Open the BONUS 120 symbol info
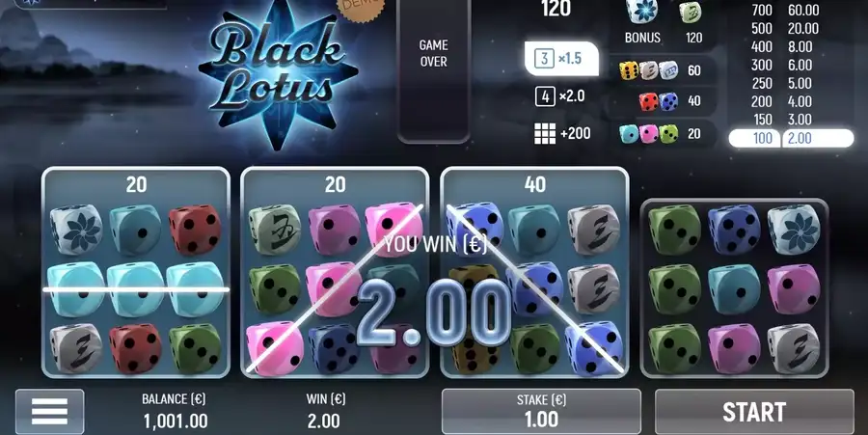The image size is (868, 435). click(664, 24)
